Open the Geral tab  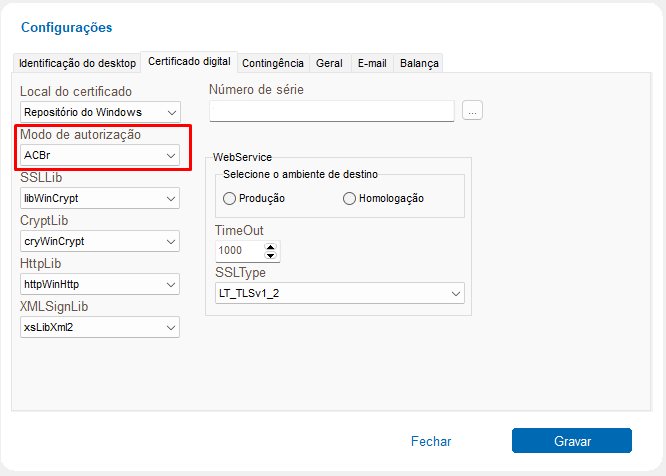[329, 63]
